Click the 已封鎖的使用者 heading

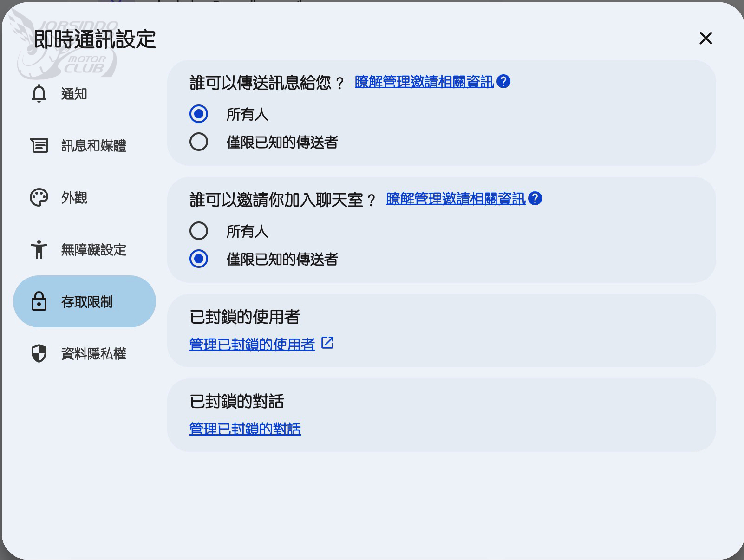245,317
